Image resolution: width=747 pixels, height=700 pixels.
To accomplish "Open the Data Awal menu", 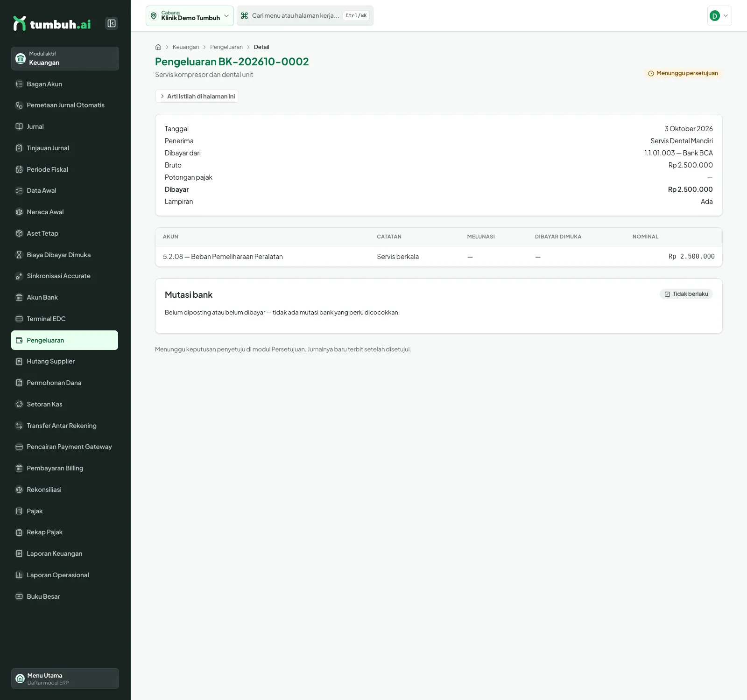I will 64,190.
